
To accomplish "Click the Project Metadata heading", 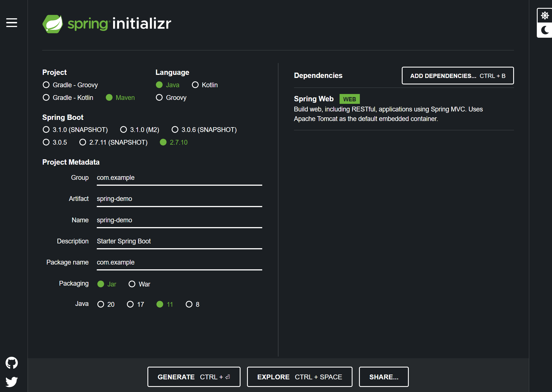I will 71,162.
